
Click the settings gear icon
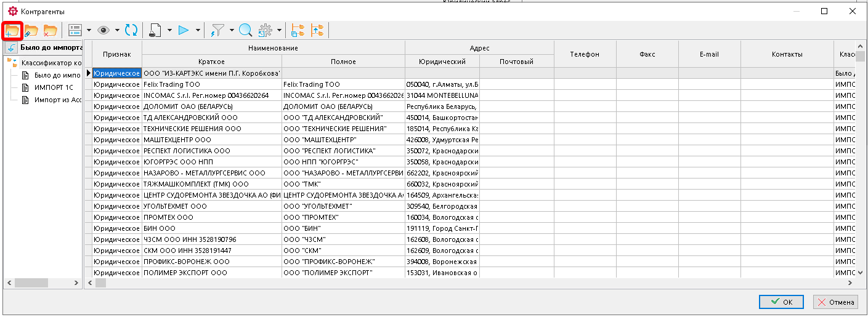click(x=266, y=30)
